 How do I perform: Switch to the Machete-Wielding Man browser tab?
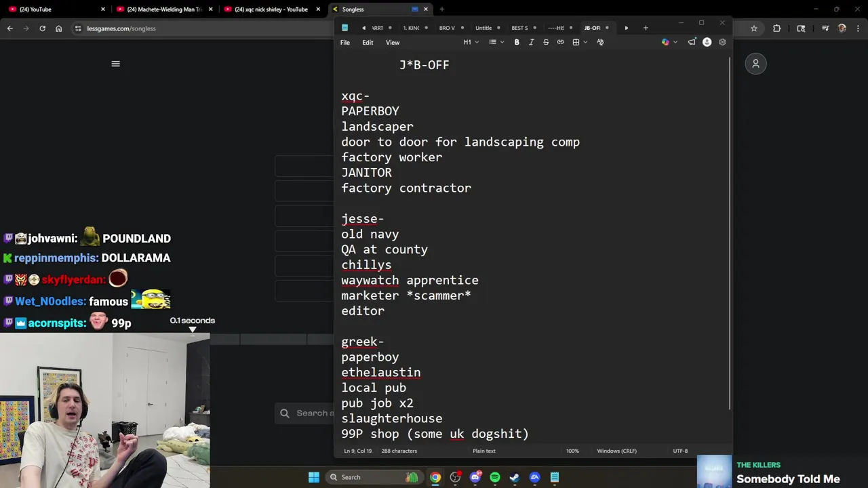pyautogui.click(x=163, y=9)
